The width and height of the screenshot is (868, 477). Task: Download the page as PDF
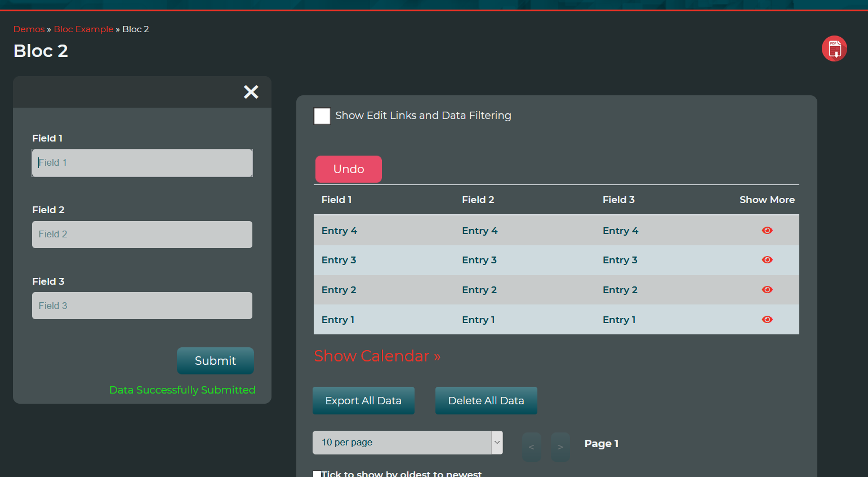click(834, 48)
